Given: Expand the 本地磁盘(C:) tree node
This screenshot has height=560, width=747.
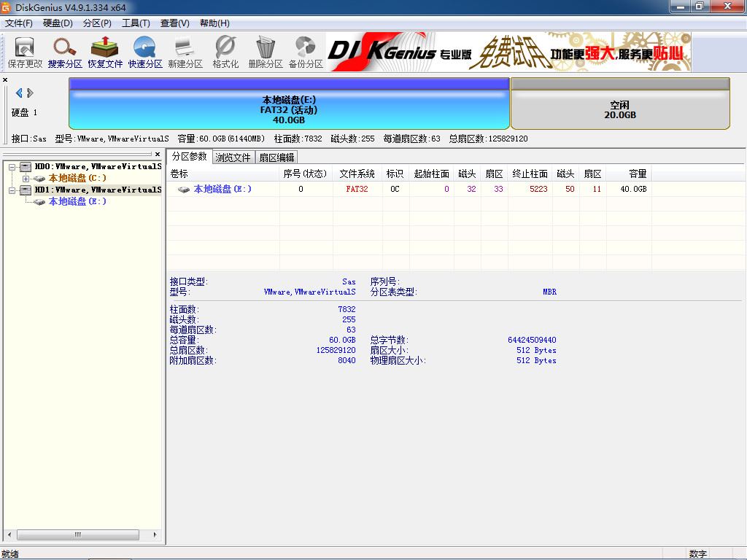Looking at the screenshot, I should coord(26,179).
